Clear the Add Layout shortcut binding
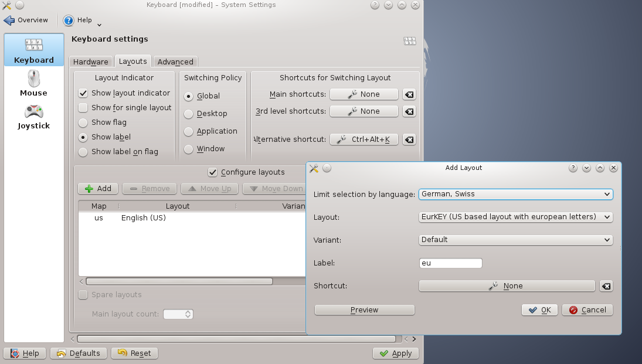The width and height of the screenshot is (642, 364). pyautogui.click(x=606, y=286)
